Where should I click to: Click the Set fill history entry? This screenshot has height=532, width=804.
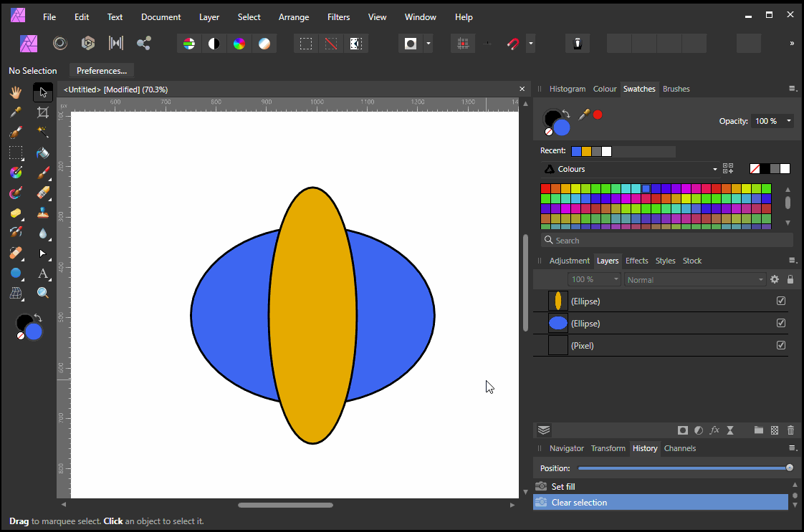[563, 487]
